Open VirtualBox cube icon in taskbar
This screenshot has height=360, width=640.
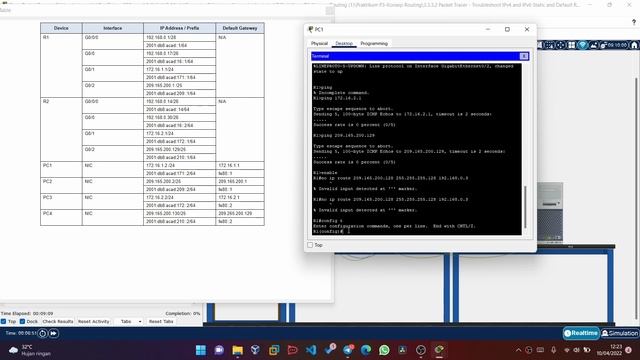pyautogui.click(x=256, y=350)
